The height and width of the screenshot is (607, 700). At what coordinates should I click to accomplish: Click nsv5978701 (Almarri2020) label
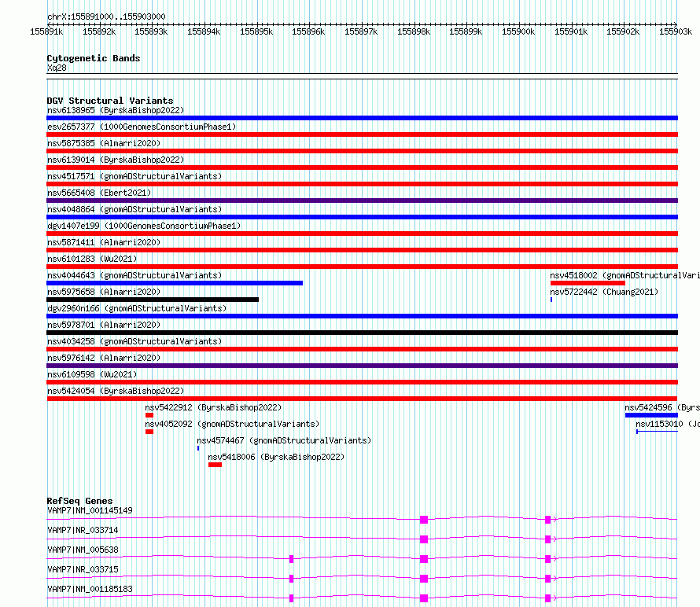[x=104, y=325]
